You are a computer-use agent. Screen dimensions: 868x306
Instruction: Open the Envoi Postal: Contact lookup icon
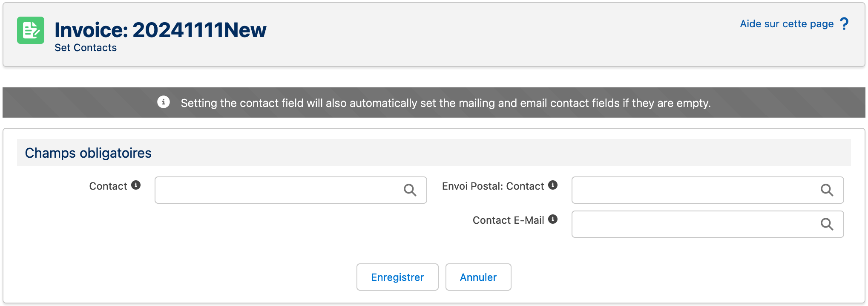pyautogui.click(x=828, y=190)
